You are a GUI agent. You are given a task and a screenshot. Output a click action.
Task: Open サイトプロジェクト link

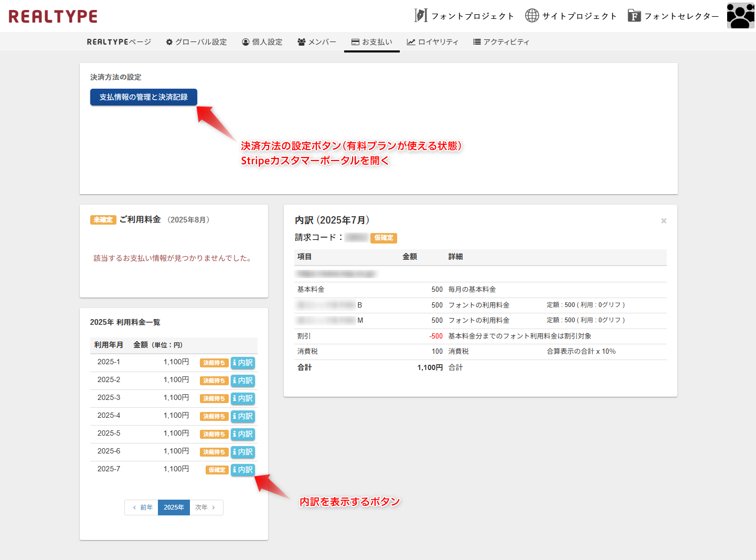(580, 16)
